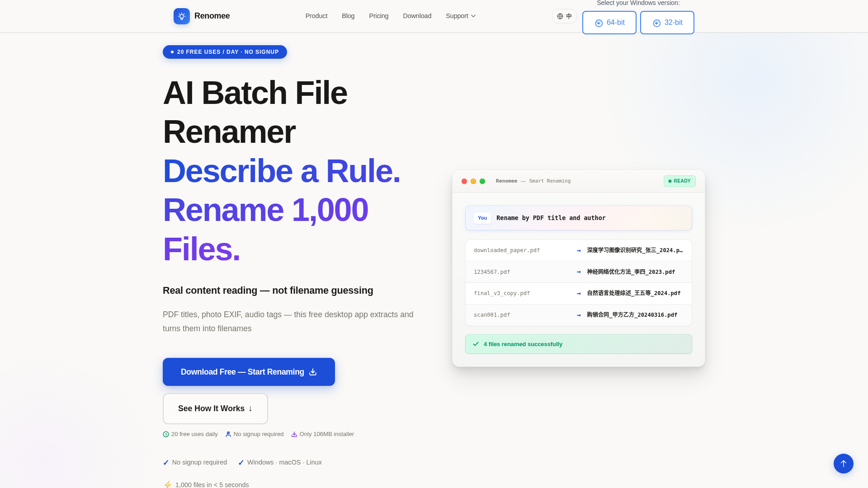Click the yellow dot in the demo window
Image resolution: width=868 pixels, height=488 pixels.
(x=473, y=181)
